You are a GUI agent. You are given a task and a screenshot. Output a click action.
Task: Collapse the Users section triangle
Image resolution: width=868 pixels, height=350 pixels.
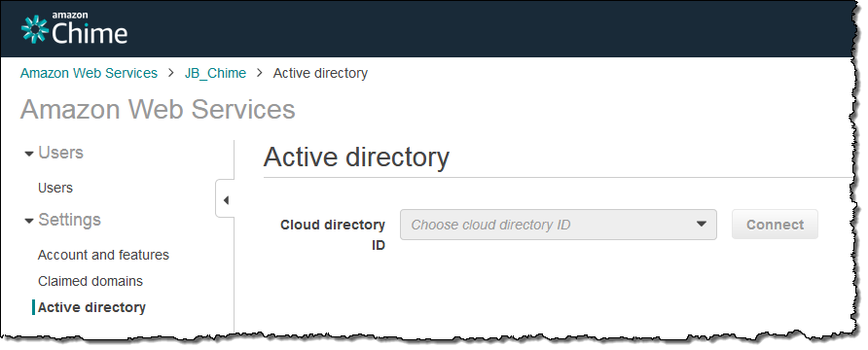(x=29, y=154)
